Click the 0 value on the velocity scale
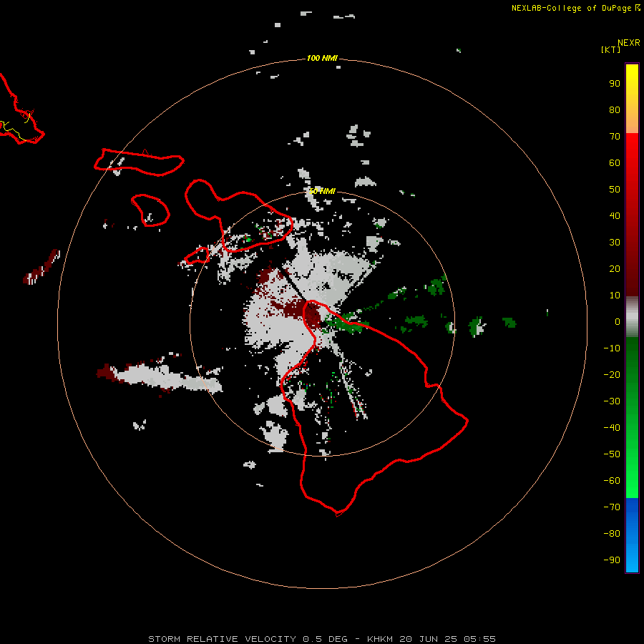This screenshot has width=644, height=644. point(618,321)
